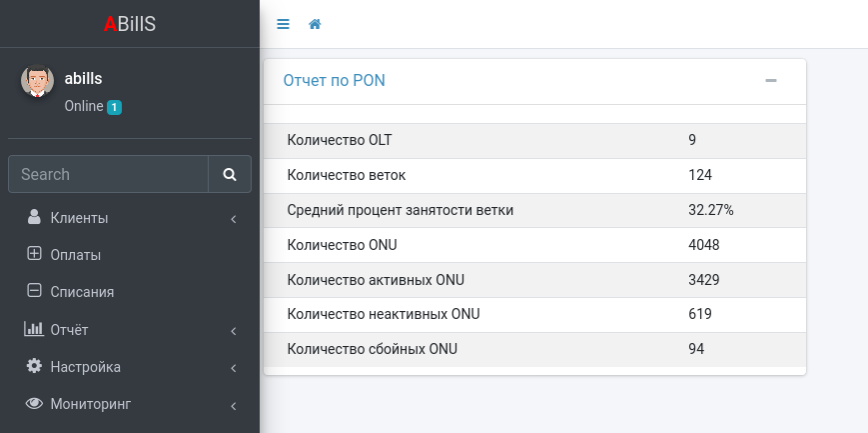Click the Клиенты user icon
Screen dimensions: 868x433
(x=34, y=217)
